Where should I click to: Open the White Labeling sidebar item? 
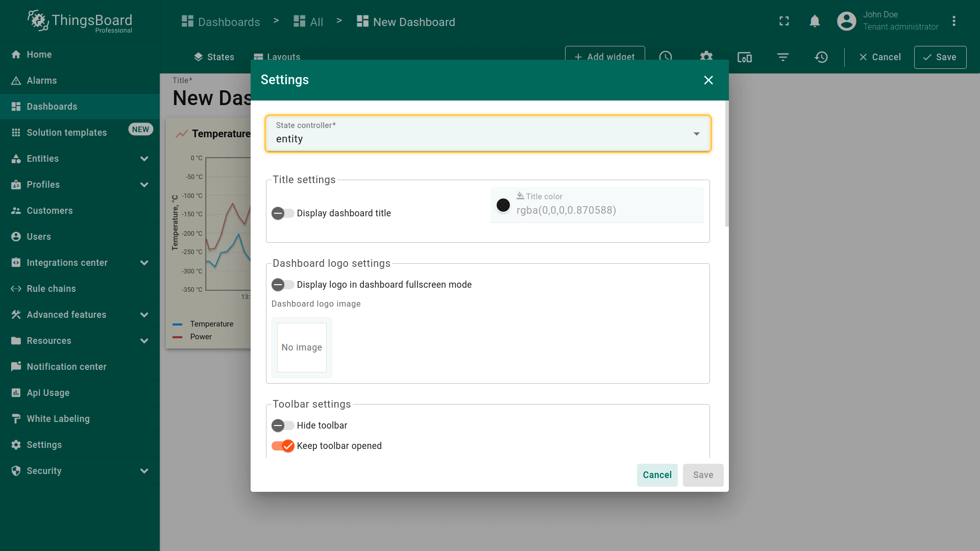[58, 419]
